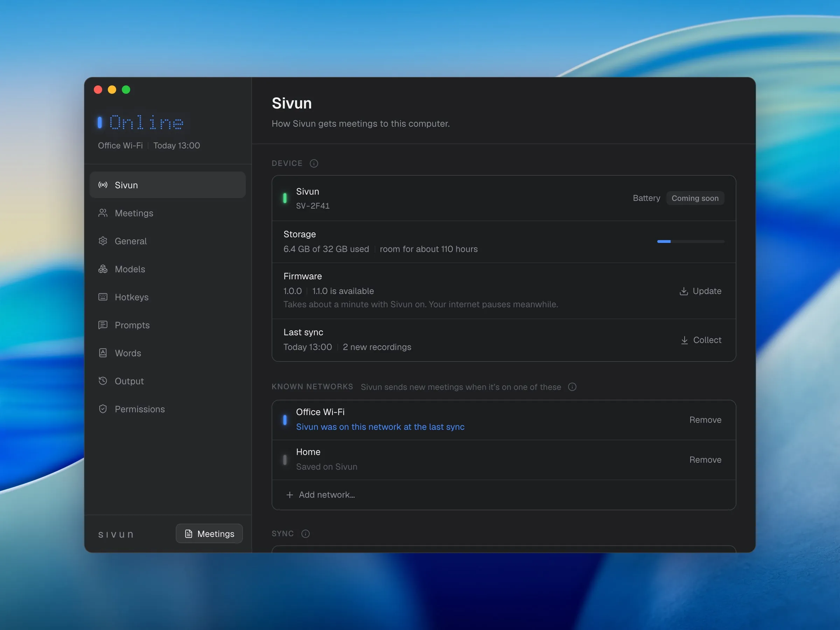This screenshot has width=840, height=630.
Task: Go to Meetings in the sidebar list
Action: click(x=167, y=213)
